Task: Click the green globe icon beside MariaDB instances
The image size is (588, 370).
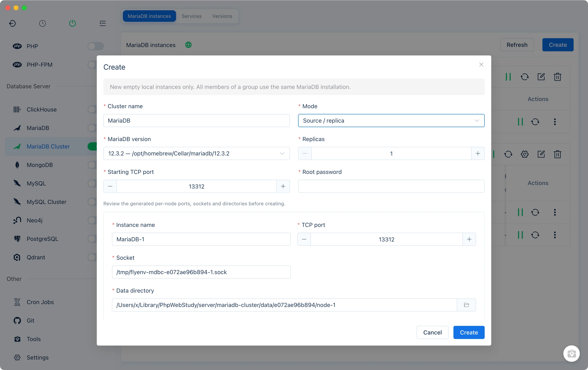Action: pyautogui.click(x=188, y=45)
